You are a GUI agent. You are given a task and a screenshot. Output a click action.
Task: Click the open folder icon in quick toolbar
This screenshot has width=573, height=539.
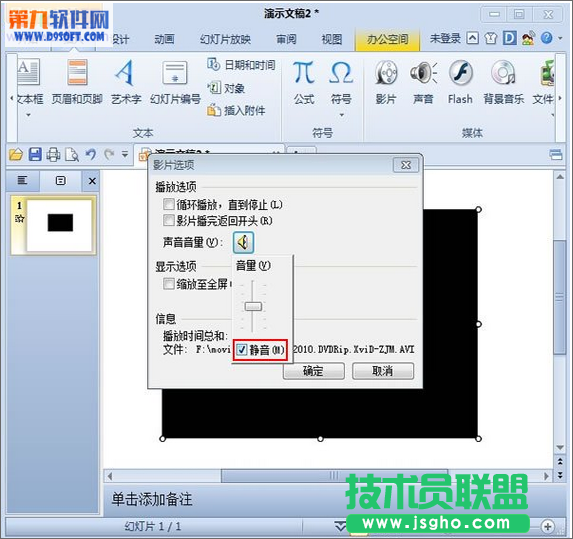coord(16,155)
